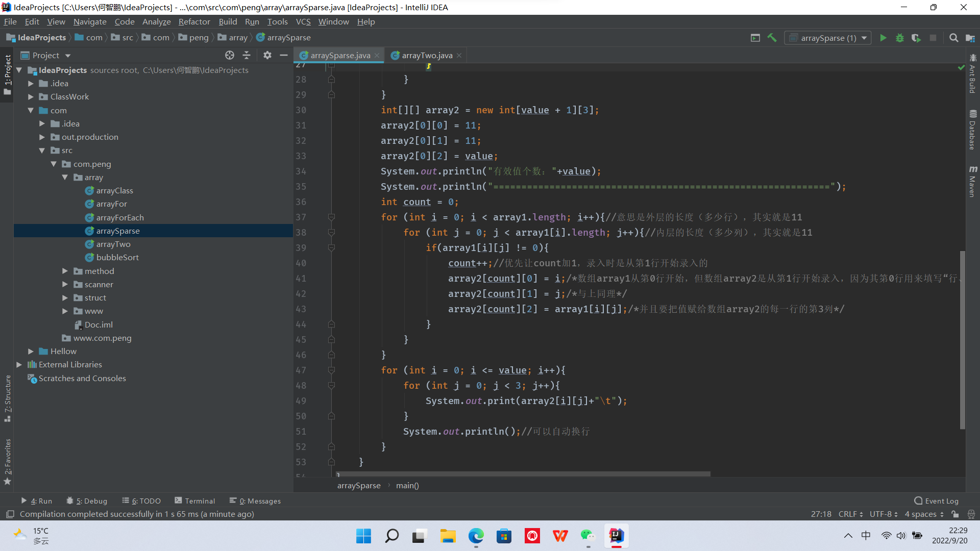Viewport: 980px width, 551px height.
Task: Open arraySparse run configuration dropdown
Action: point(828,38)
